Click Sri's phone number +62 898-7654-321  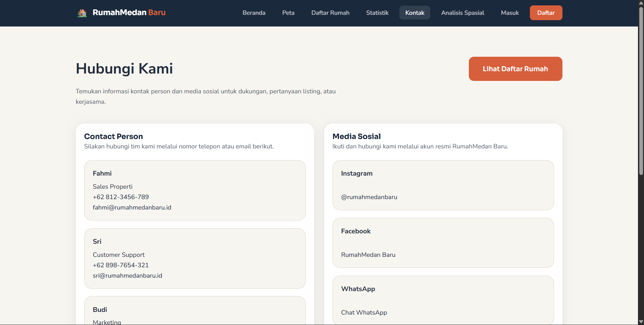point(121,265)
